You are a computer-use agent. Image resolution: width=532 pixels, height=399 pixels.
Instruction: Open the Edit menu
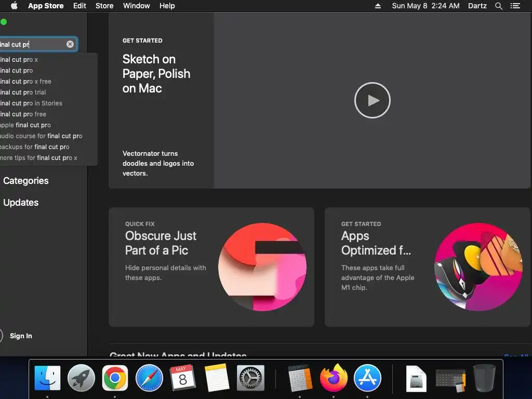coord(79,6)
